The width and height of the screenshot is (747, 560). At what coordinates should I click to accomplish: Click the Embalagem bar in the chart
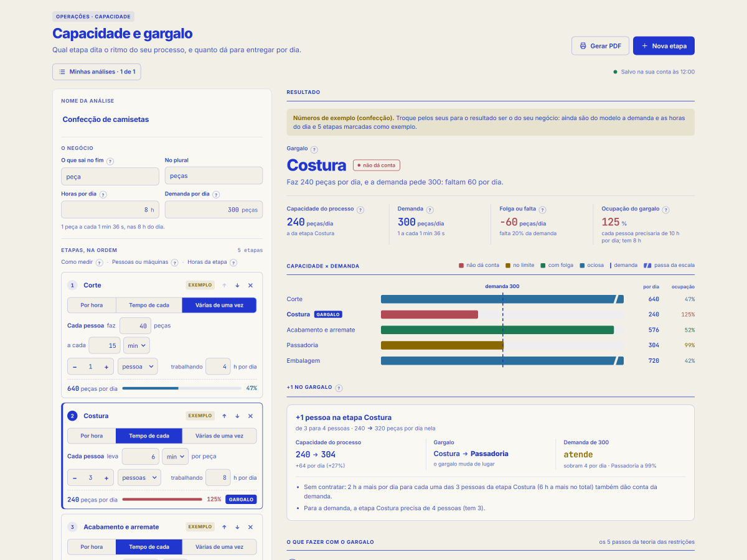tap(502, 361)
